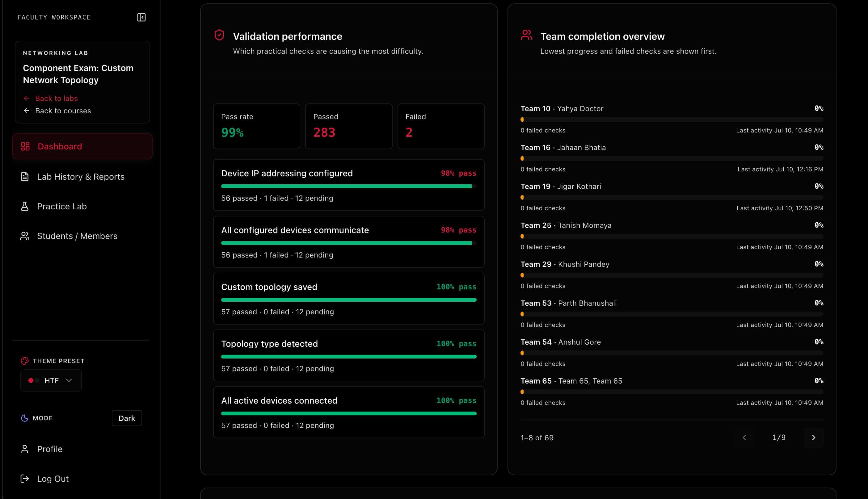
Task: Select Team 54 · Anshul Gore row
Action: [672, 353]
